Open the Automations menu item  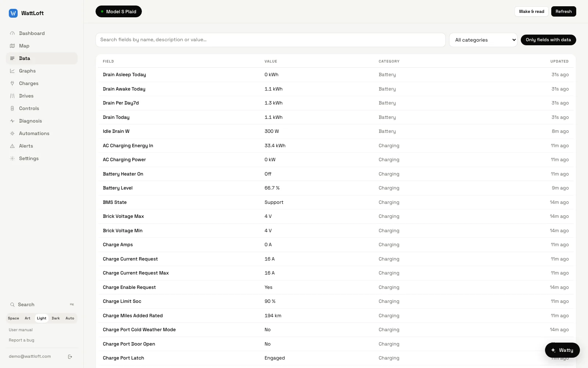[42, 133]
